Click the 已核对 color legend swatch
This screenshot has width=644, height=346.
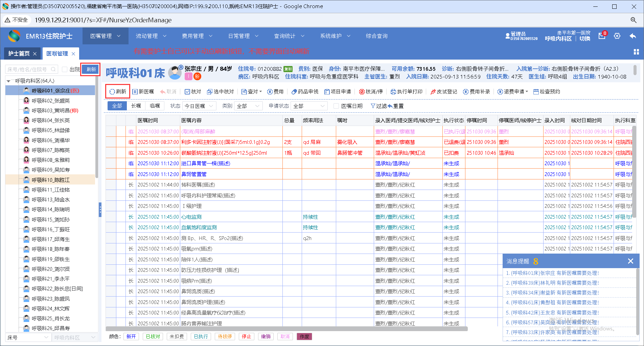[x=153, y=336]
